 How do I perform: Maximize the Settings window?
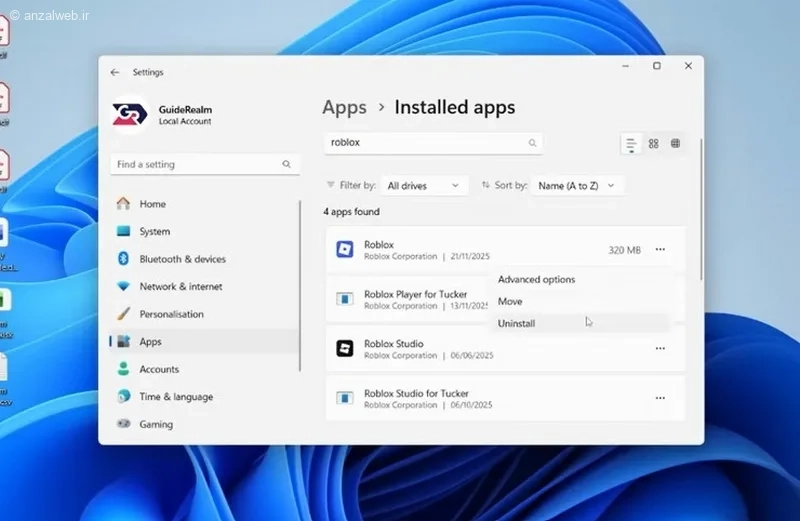click(657, 66)
